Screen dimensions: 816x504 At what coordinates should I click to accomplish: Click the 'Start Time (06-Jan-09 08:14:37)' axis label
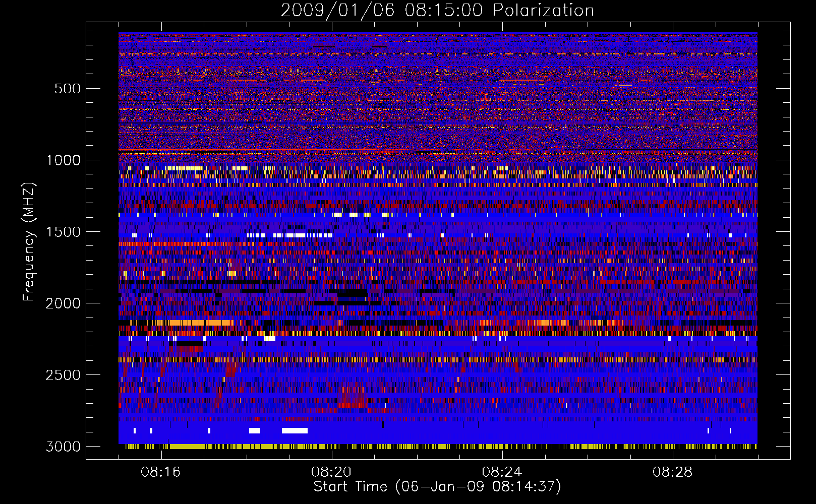tap(437, 487)
